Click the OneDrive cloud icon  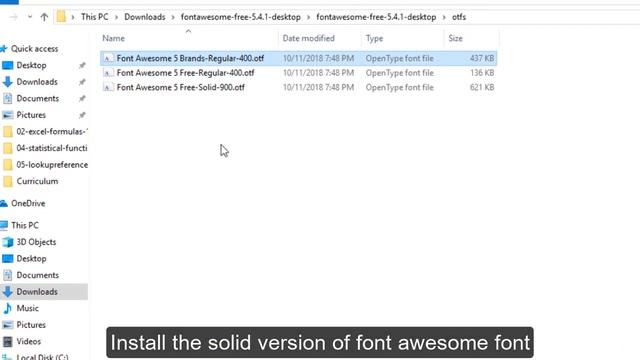[4, 203]
